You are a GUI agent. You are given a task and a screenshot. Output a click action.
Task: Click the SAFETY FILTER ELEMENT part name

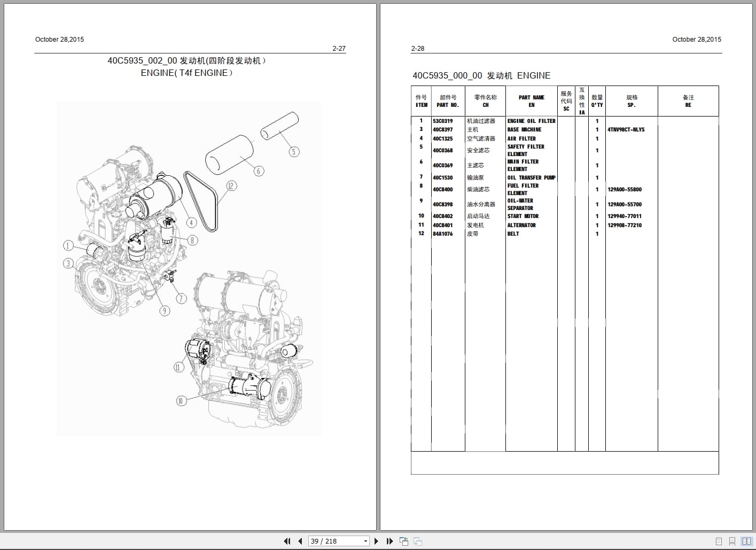526,150
